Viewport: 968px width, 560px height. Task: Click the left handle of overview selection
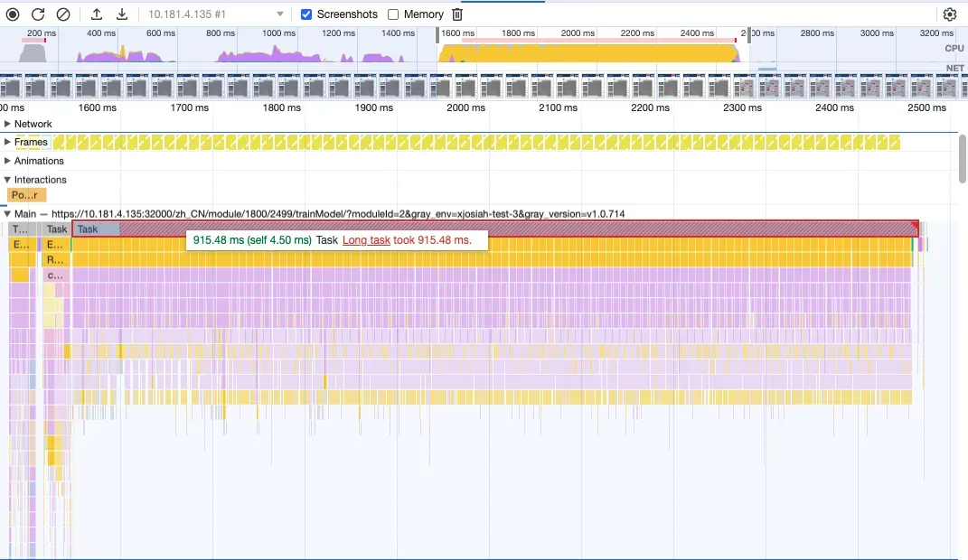pyautogui.click(x=439, y=35)
